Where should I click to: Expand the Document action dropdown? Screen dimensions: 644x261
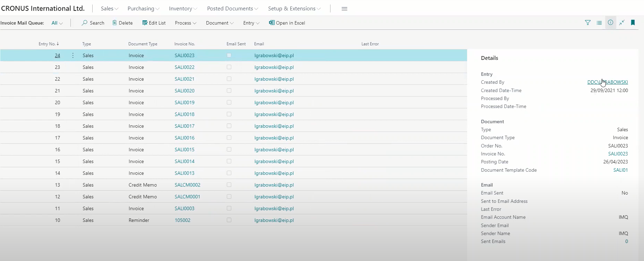[x=220, y=23]
